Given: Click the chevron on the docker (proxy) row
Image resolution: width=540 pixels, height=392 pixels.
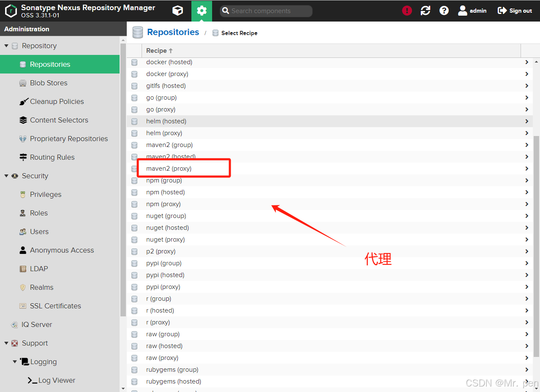Looking at the screenshot, I should click(x=527, y=74).
